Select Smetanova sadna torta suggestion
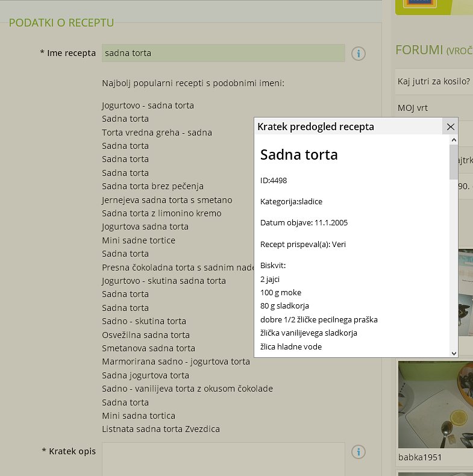 click(x=148, y=348)
